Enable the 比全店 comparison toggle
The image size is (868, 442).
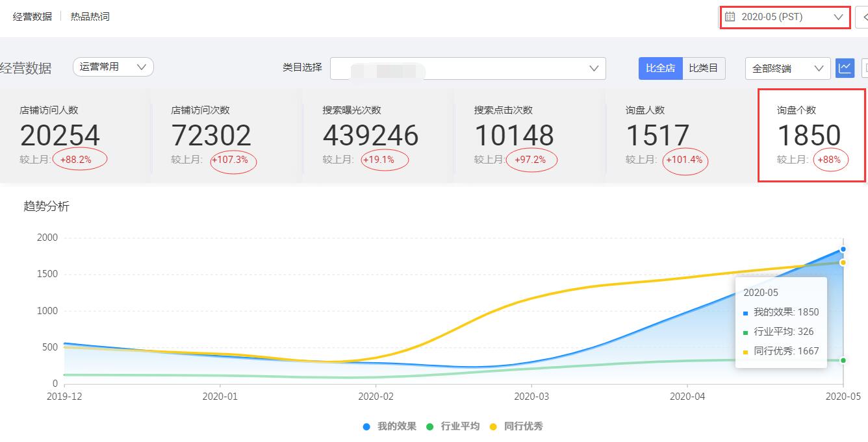pyautogui.click(x=660, y=68)
